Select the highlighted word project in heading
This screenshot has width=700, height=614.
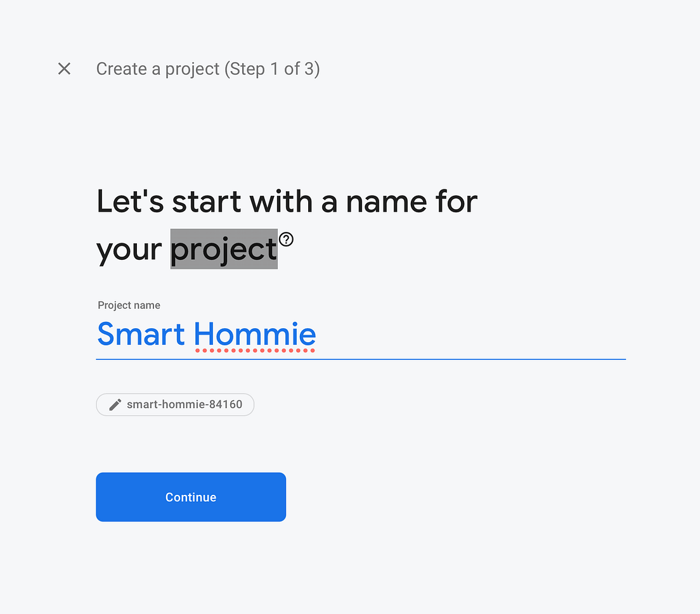click(223, 248)
